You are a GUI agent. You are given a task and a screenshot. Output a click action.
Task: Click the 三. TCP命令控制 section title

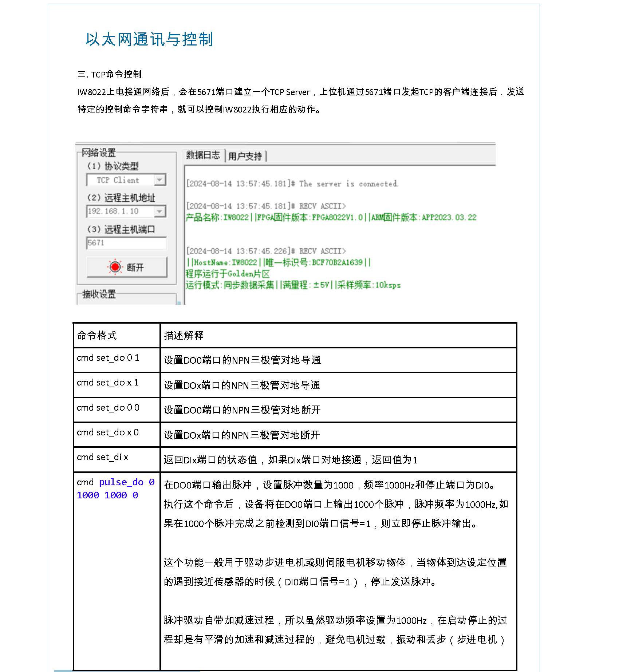pyautogui.click(x=109, y=74)
